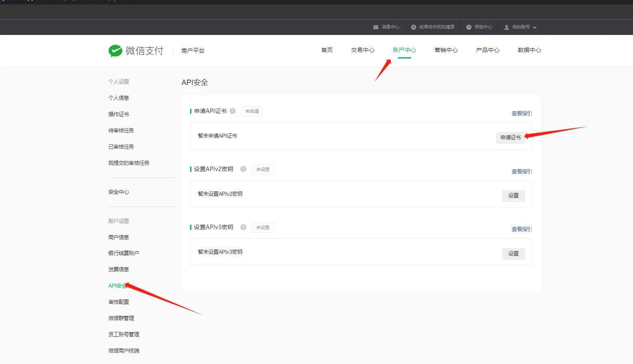The width and height of the screenshot is (633, 364).
Task: Click the 我的账号 person icon
Action: (506, 27)
